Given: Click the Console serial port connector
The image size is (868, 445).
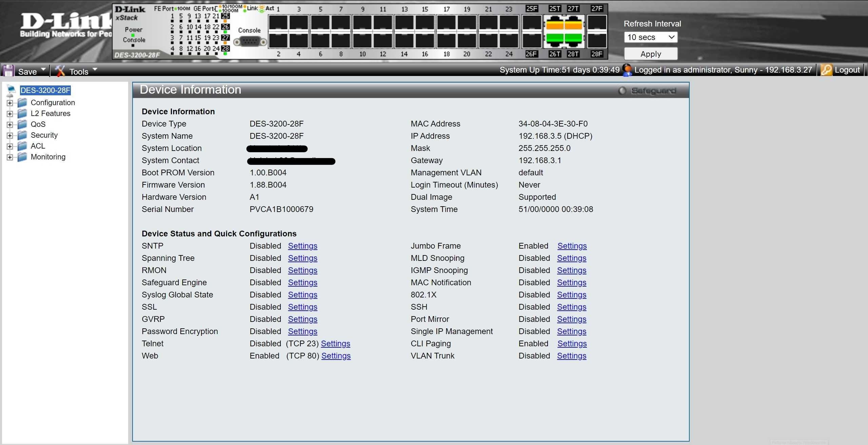Looking at the screenshot, I should 250,42.
